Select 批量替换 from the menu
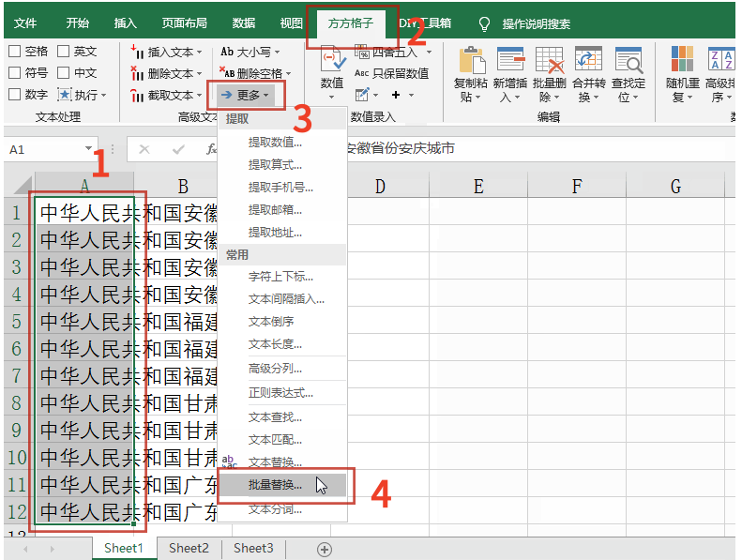The height and width of the screenshot is (560, 742). pyautogui.click(x=275, y=485)
